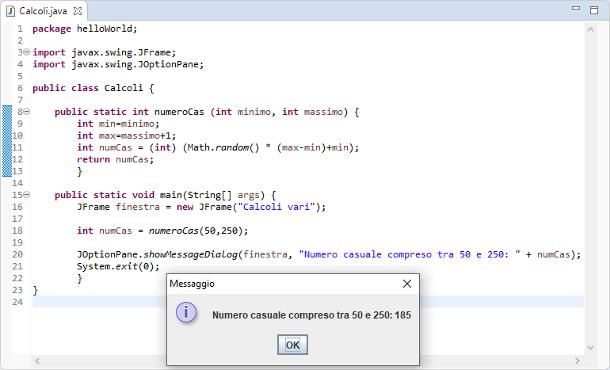Click the Messaggio dialog title

tap(192, 284)
